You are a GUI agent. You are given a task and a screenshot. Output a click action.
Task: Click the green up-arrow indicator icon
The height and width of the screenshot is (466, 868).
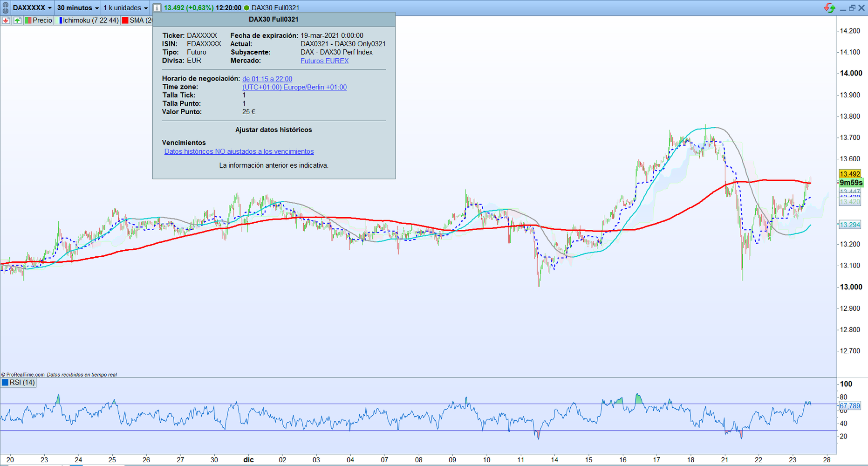point(17,21)
